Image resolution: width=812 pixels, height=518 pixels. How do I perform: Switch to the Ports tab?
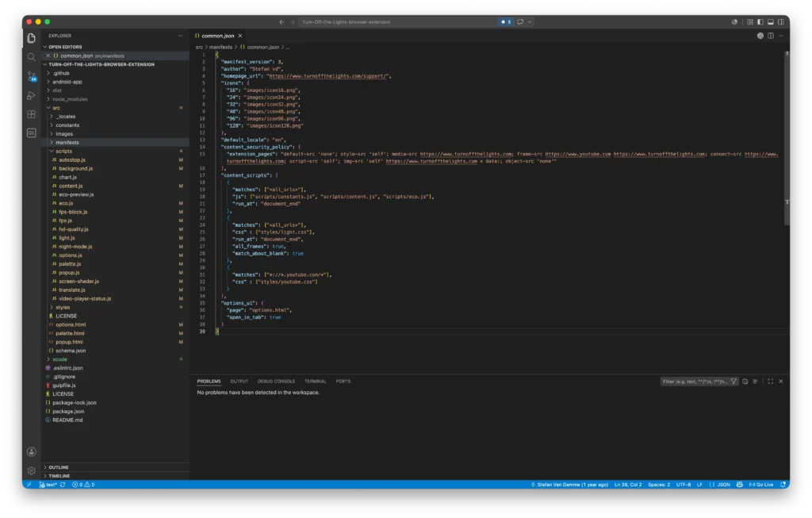click(x=343, y=382)
